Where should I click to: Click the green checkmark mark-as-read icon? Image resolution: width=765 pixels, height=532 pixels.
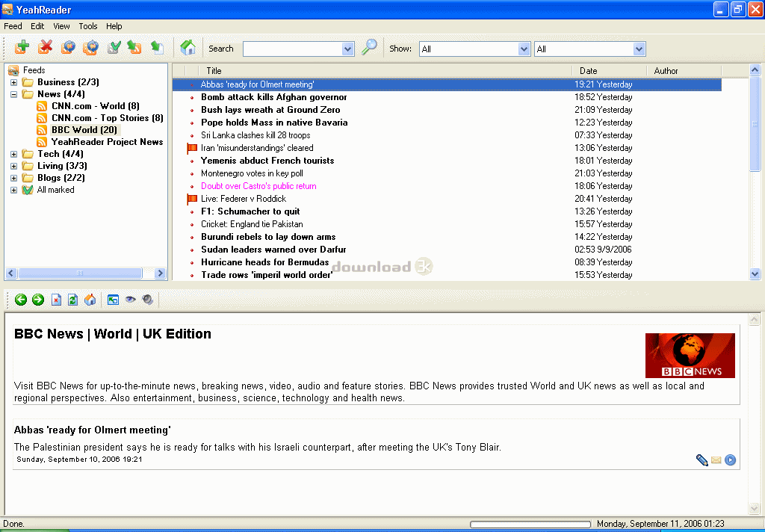pos(114,48)
